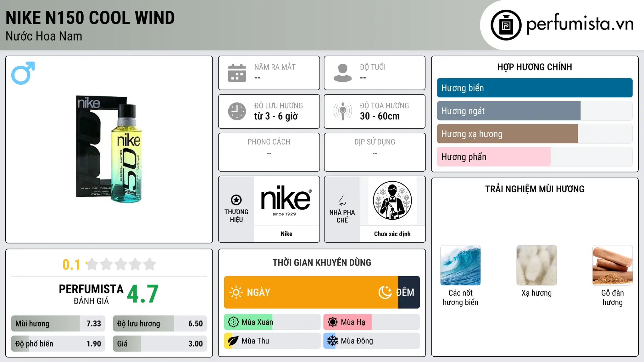Open the Nike N150 Cool Wind product image
Screen dimensions: 644x362
tap(109, 149)
